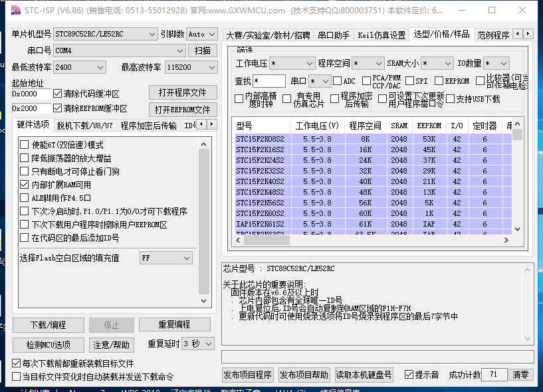543x392 pixels.
Task: Click 重复编程 button
Action: coord(175,324)
